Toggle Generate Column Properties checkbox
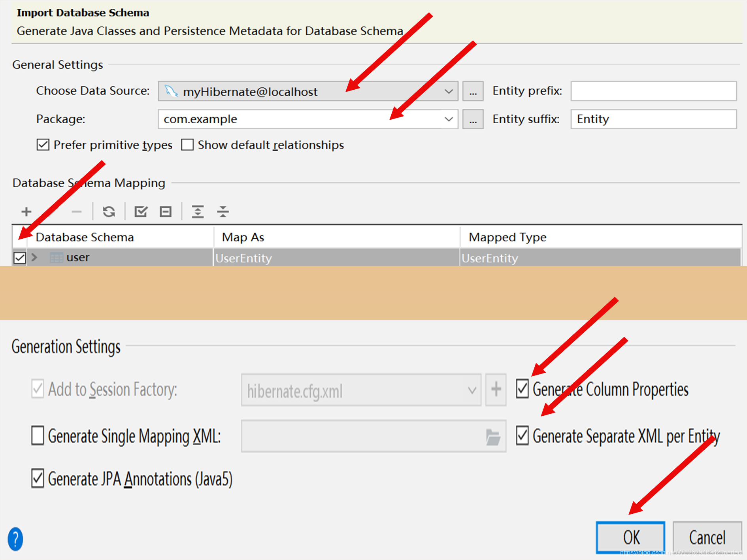Screen dimensions: 747x560 coord(522,389)
